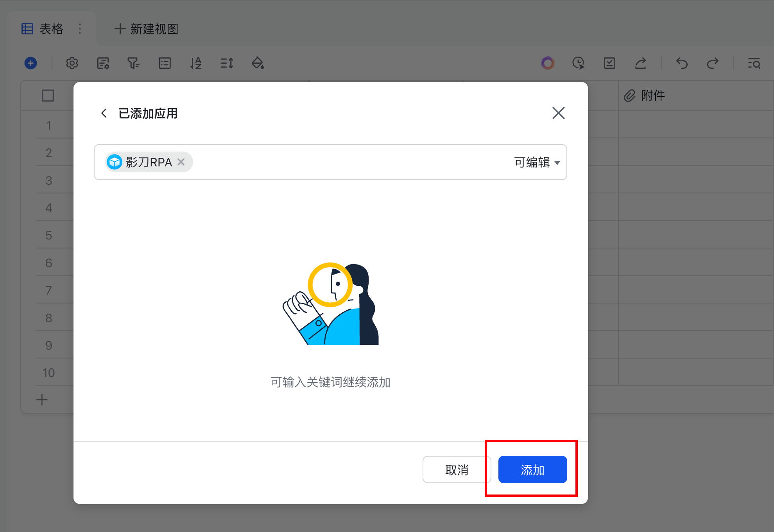The image size is (774, 532).
Task: Expand the 可编辑 permission dropdown
Action: click(537, 162)
